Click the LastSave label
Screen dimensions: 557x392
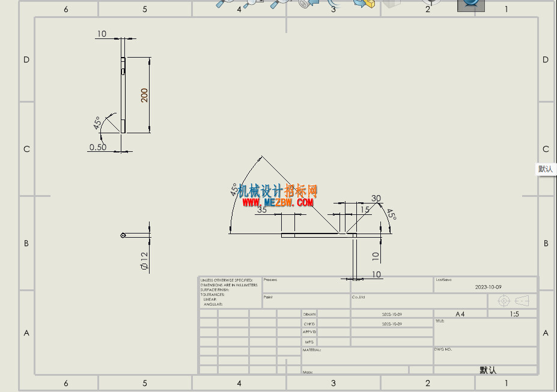pyautogui.click(x=443, y=280)
